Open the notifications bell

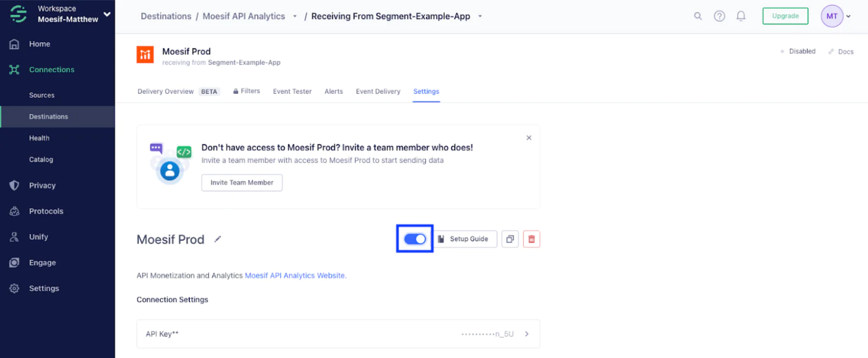click(741, 16)
